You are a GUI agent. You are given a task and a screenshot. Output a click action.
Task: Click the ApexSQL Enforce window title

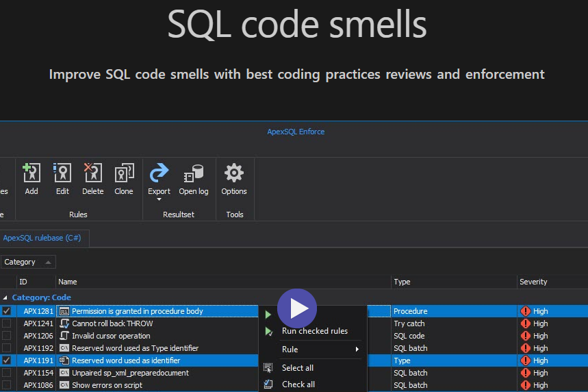point(296,132)
